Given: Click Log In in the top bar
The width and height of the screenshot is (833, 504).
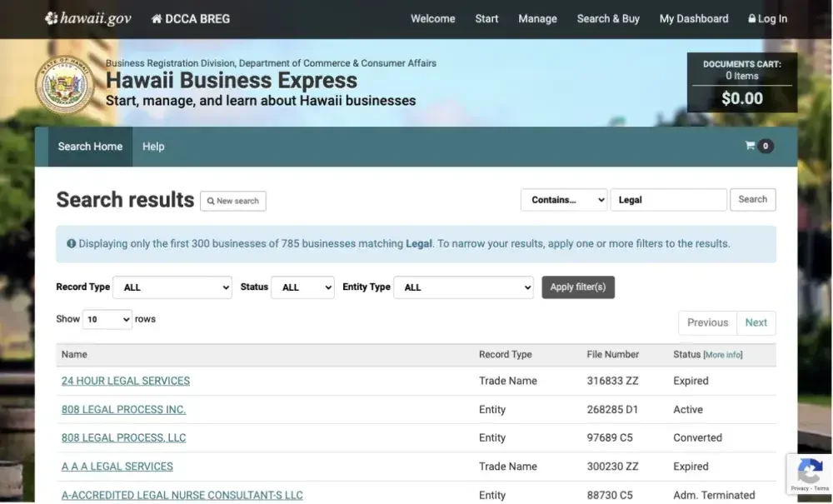Looking at the screenshot, I should point(768,18).
